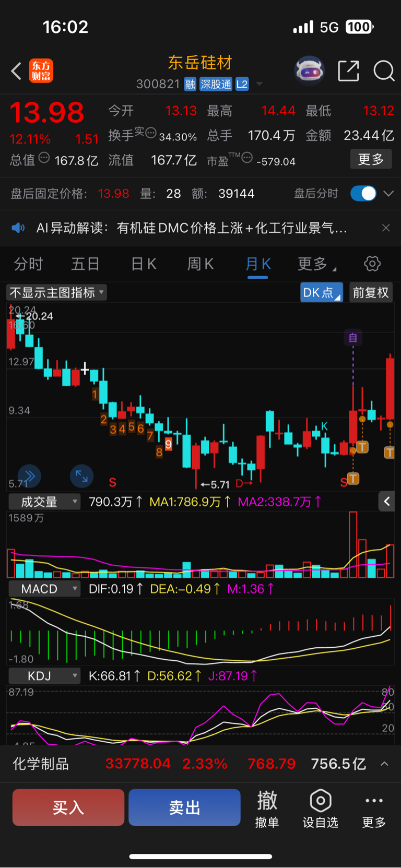Tap sector index value 33778.04
Viewport: 401px width, 868px height.
click(138, 764)
